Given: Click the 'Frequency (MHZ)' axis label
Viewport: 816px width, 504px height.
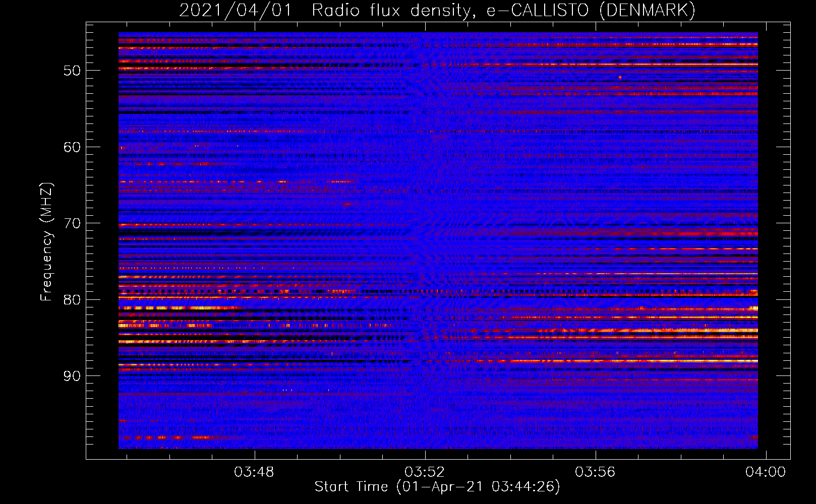Looking at the screenshot, I should pos(46,242).
